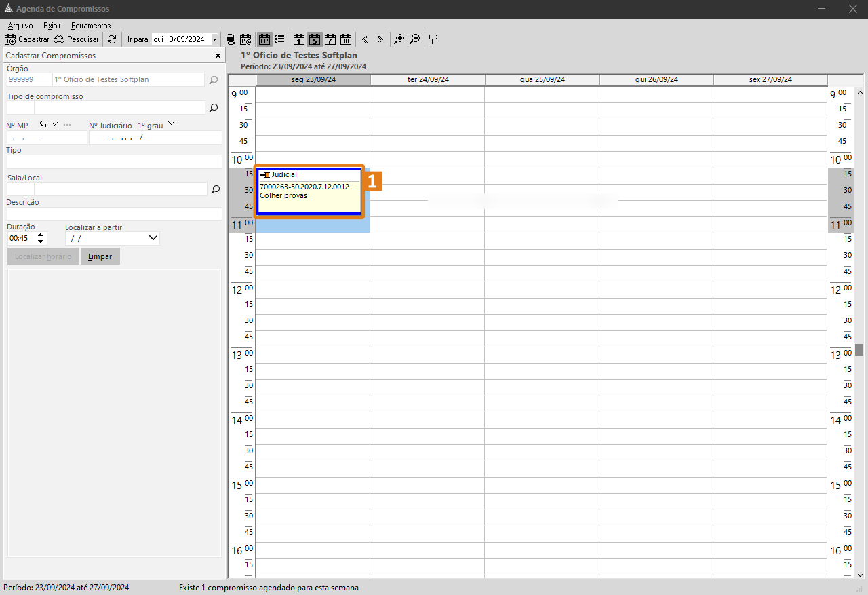Click the undo arrow next to Nº MP
868x595 pixels.
pos(43,124)
